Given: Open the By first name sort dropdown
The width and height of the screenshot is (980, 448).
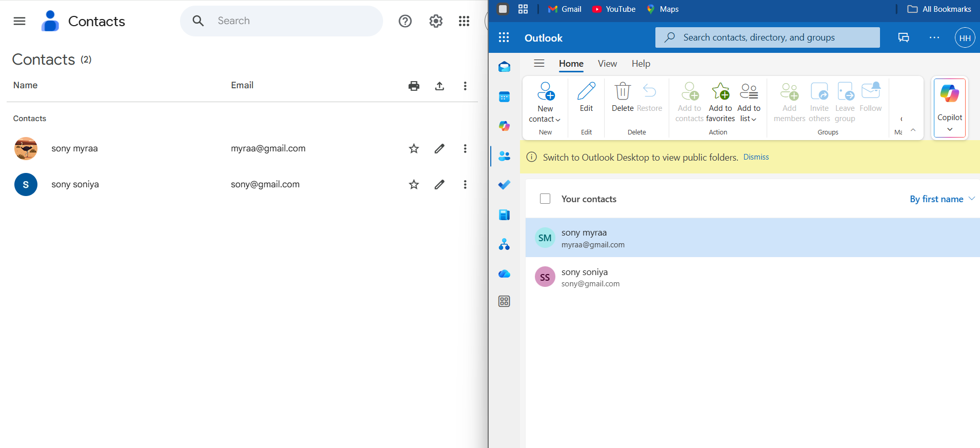Looking at the screenshot, I should 942,199.
